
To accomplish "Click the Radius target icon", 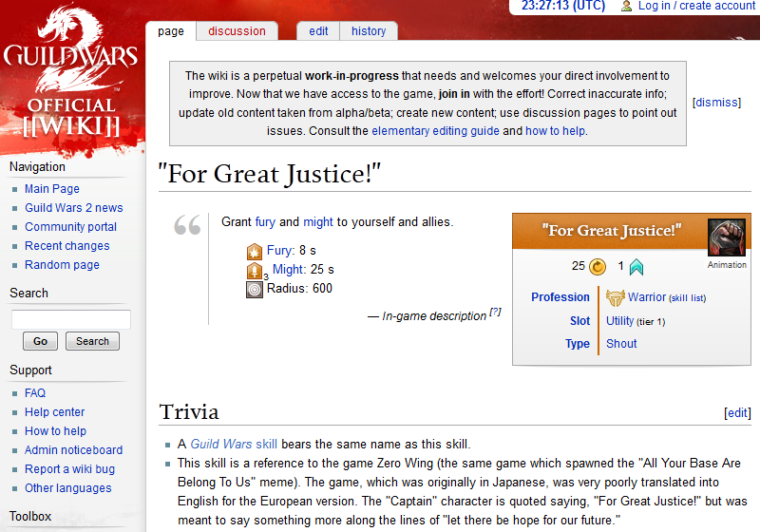I will pos(254,289).
